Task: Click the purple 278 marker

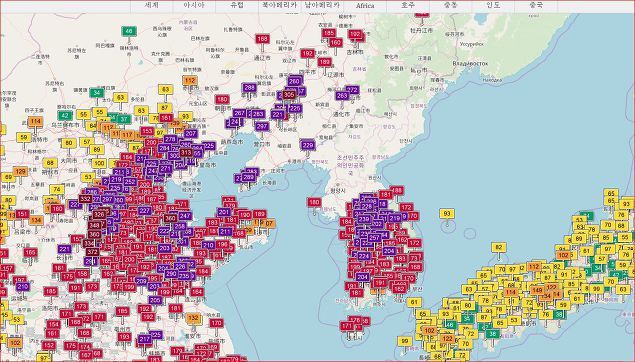Action: coord(170,139)
